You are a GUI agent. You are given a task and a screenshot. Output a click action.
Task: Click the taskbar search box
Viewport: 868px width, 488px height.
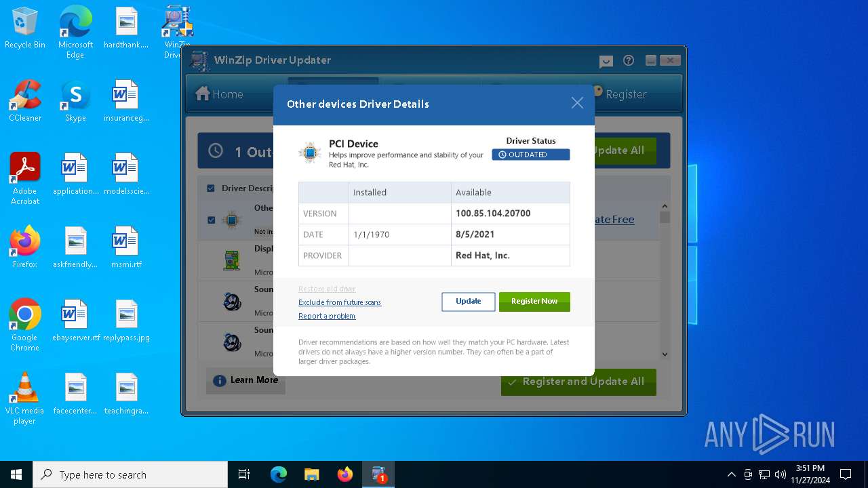(x=130, y=474)
